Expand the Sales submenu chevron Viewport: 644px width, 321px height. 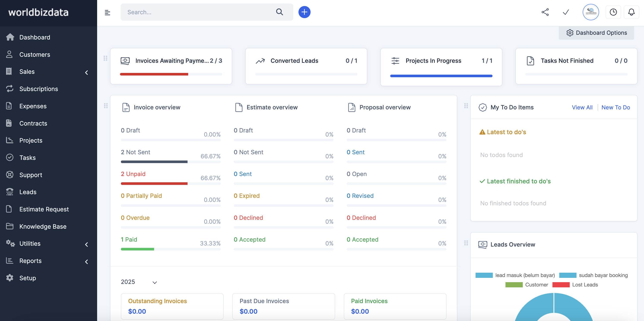87,72
